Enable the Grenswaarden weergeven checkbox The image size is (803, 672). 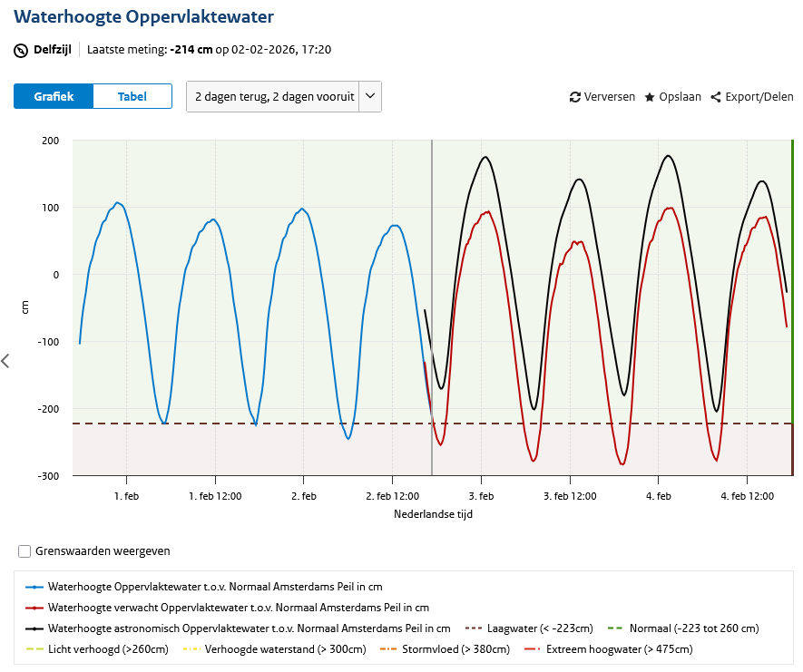tap(24, 551)
